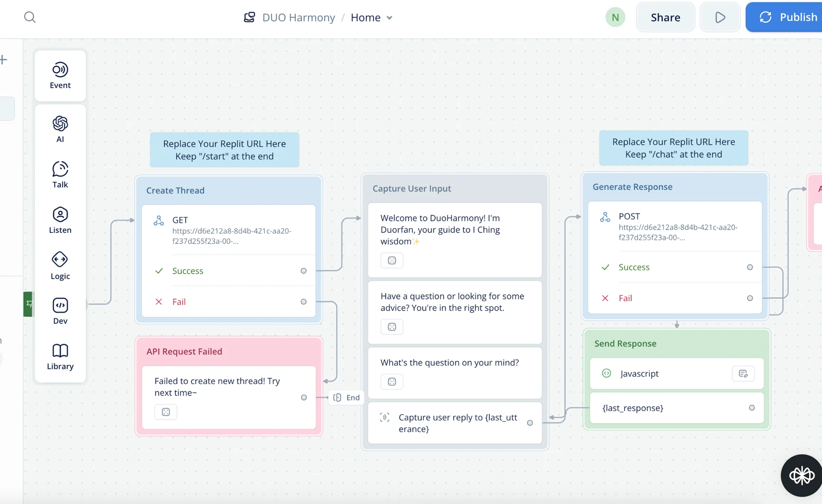
Task: Open the Talk step menu
Action: click(x=60, y=175)
